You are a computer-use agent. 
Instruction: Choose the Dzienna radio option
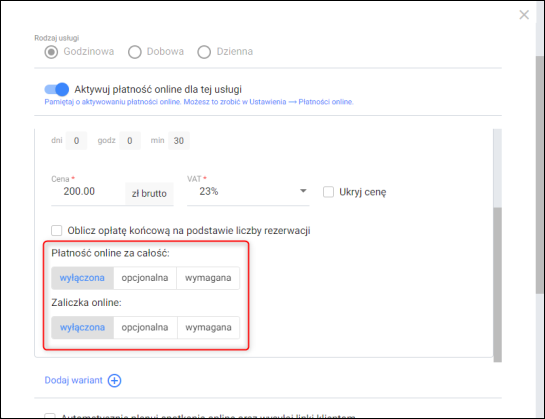tap(204, 52)
